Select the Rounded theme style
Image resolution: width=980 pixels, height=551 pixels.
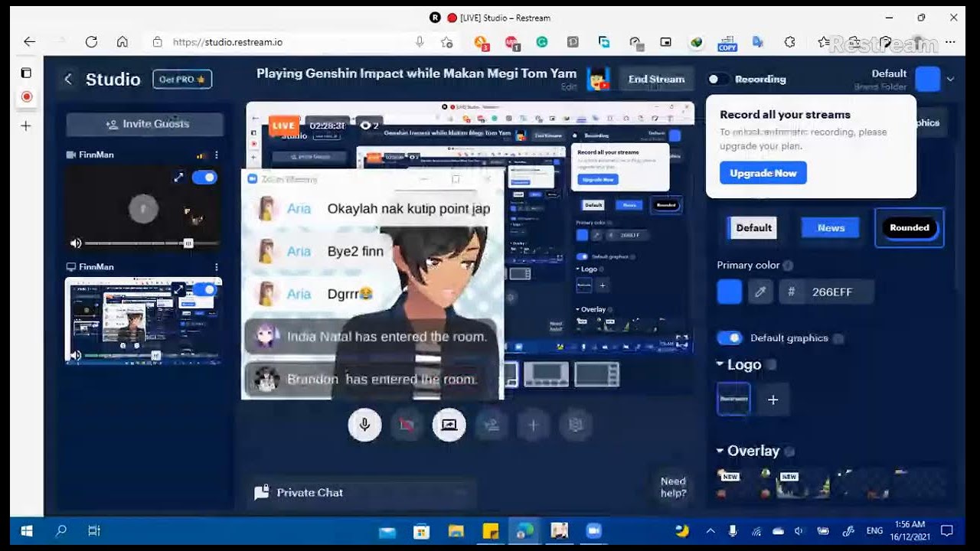[x=909, y=227]
